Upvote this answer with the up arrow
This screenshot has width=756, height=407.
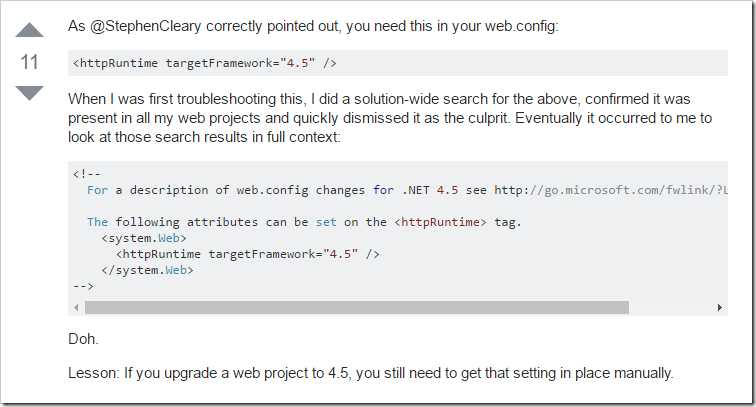pyautogui.click(x=29, y=30)
